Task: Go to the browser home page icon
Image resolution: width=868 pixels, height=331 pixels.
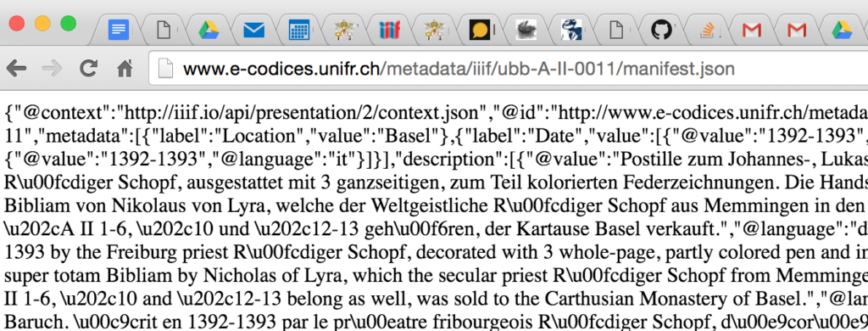Action: (x=125, y=69)
